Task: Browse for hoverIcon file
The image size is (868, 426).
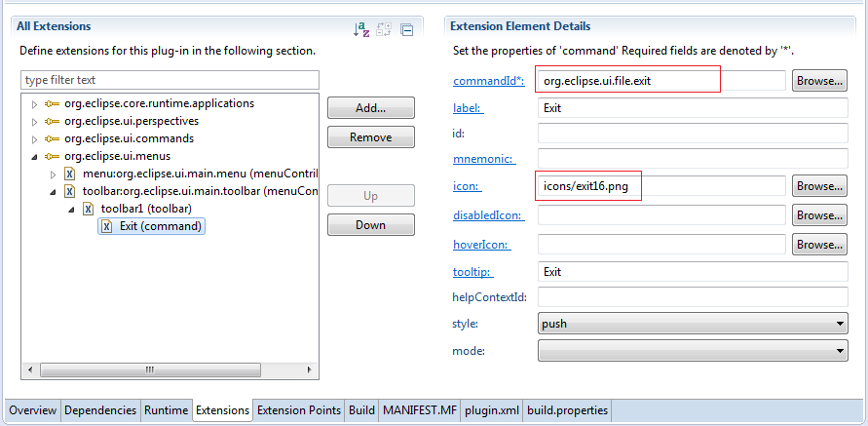Action: tap(819, 245)
